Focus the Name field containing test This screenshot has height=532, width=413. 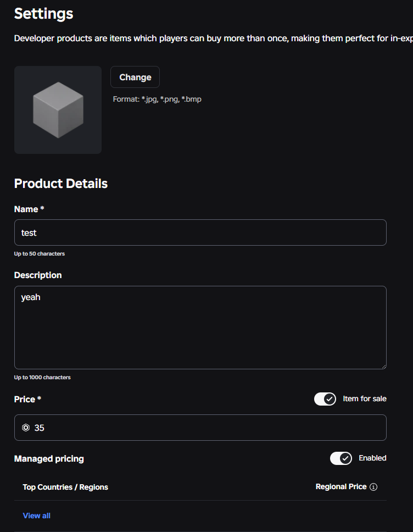(x=200, y=232)
